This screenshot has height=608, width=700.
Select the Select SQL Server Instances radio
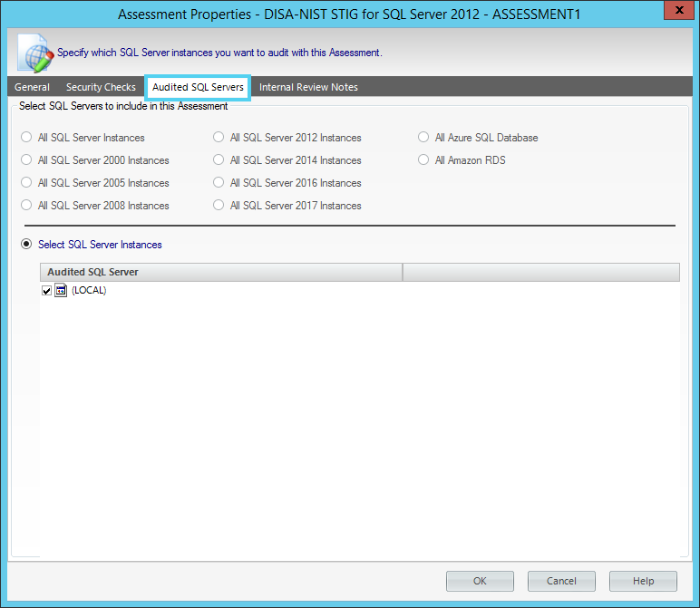[26, 244]
